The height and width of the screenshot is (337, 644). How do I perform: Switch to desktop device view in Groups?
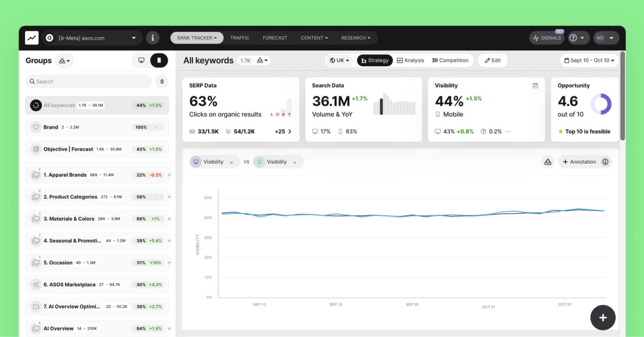pos(141,60)
